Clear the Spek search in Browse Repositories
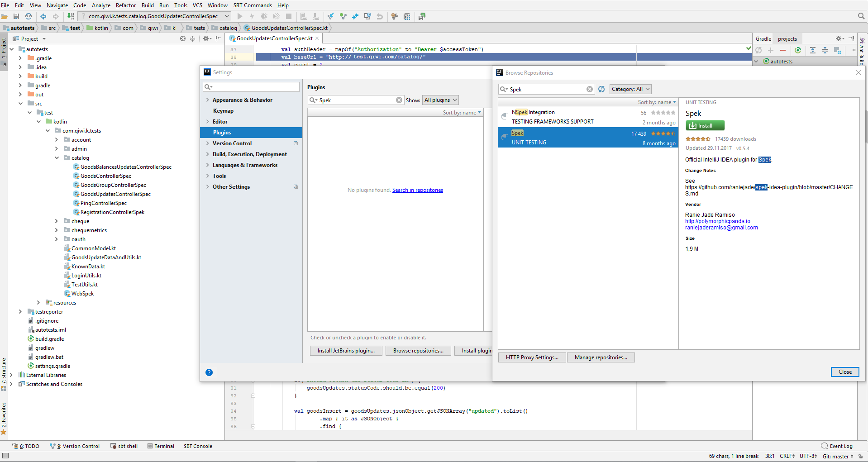This screenshot has height=462, width=868. click(x=590, y=89)
